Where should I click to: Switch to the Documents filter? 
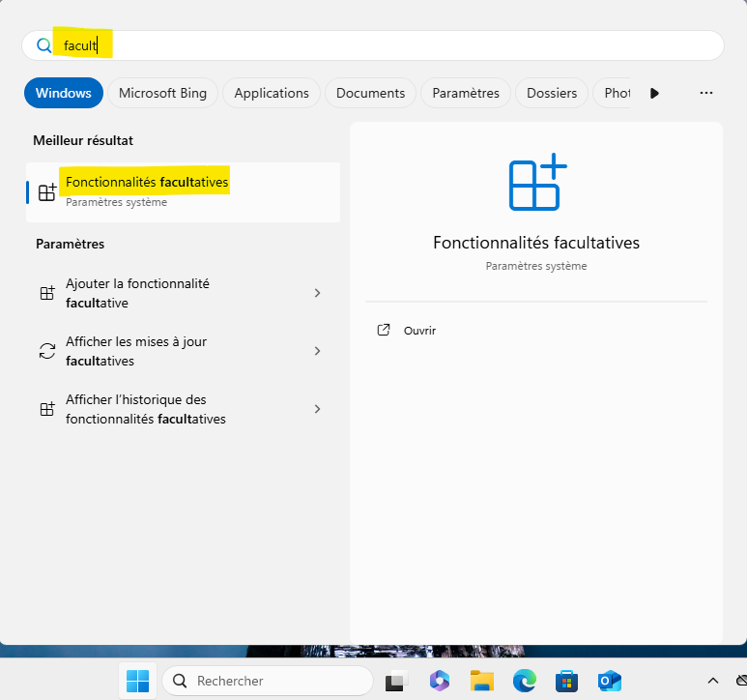pyautogui.click(x=370, y=93)
